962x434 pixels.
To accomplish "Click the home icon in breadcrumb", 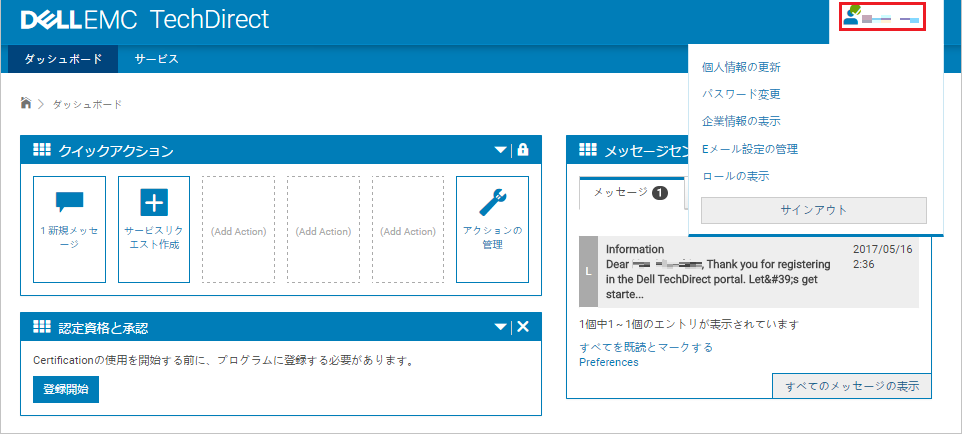I will [26, 103].
